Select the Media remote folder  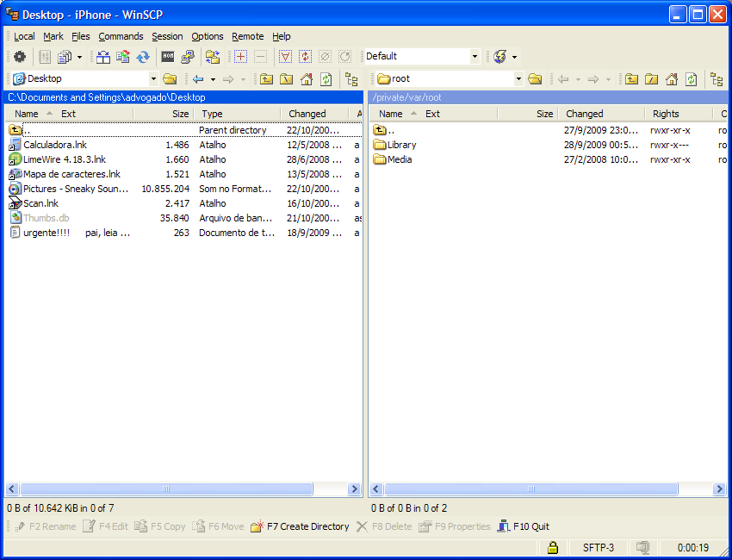[x=400, y=159]
